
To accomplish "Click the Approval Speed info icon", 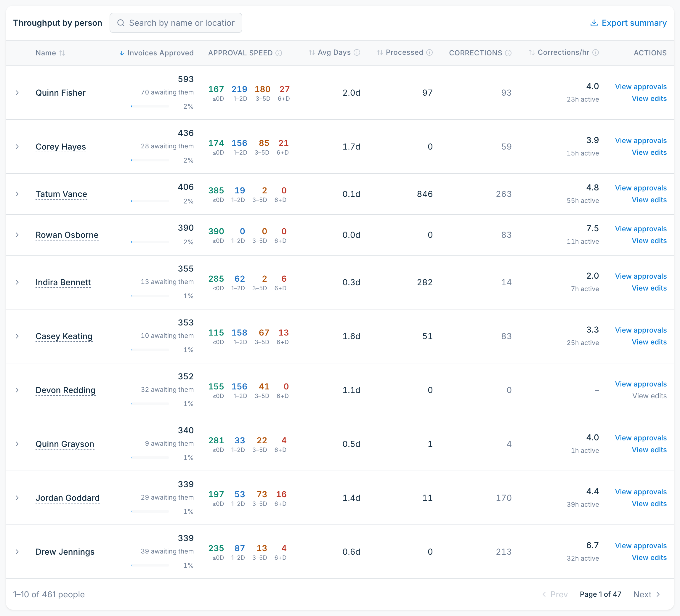I will pos(279,53).
